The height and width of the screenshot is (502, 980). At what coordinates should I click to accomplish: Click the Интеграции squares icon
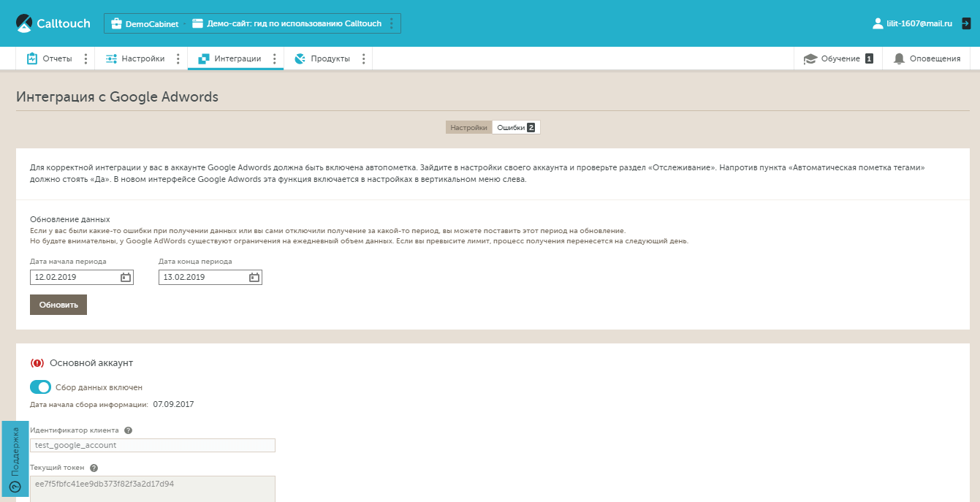[x=204, y=58]
